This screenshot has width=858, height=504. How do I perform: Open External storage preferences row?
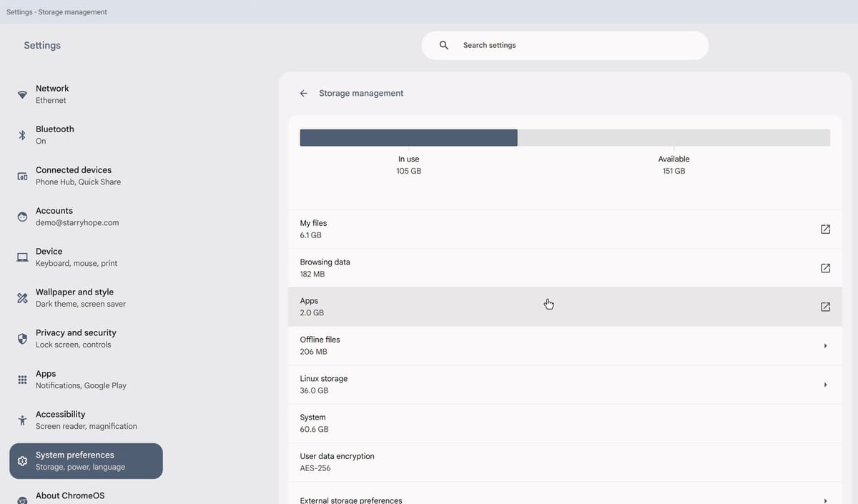pos(565,495)
